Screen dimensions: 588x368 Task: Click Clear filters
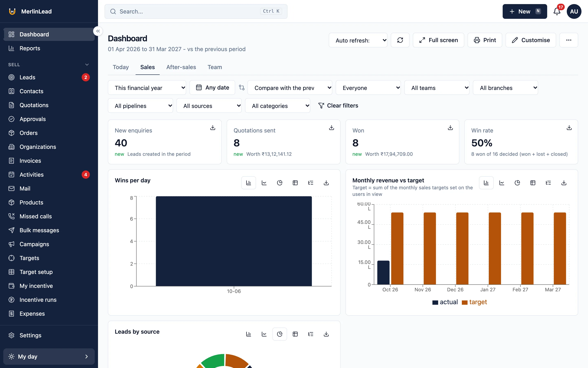tap(338, 106)
